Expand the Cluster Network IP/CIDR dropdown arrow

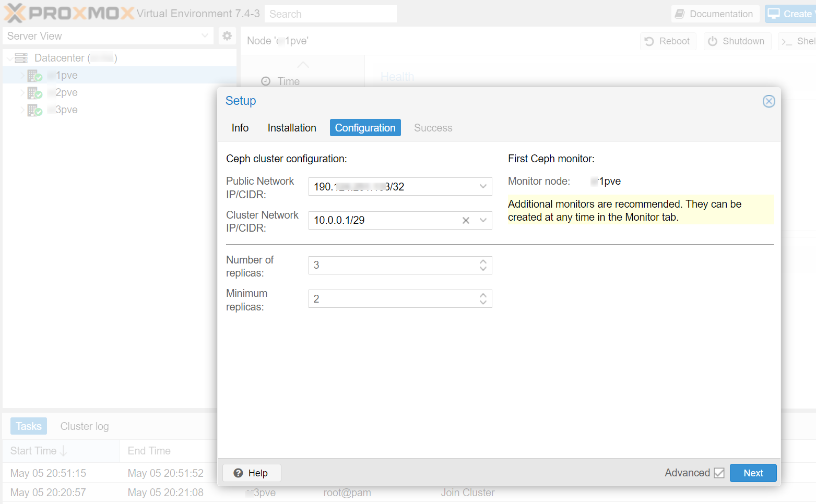coord(483,220)
